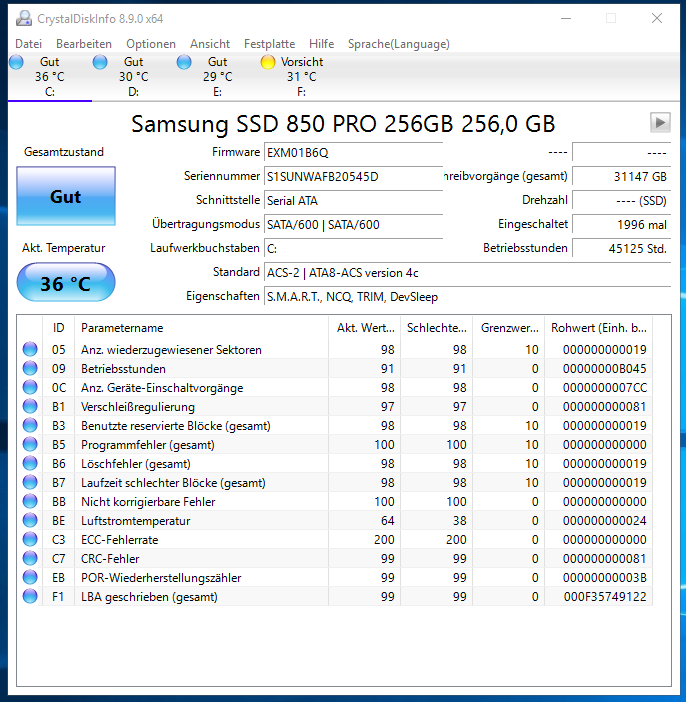Click next disk arrow button
This screenshot has width=686, height=702.
point(660,122)
